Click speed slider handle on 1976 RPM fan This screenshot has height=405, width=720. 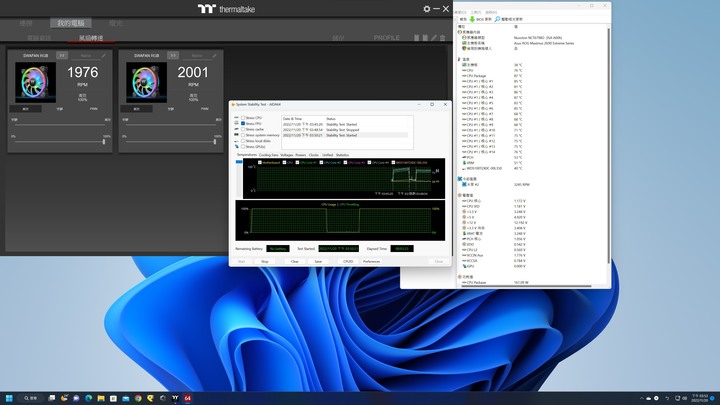click(104, 142)
